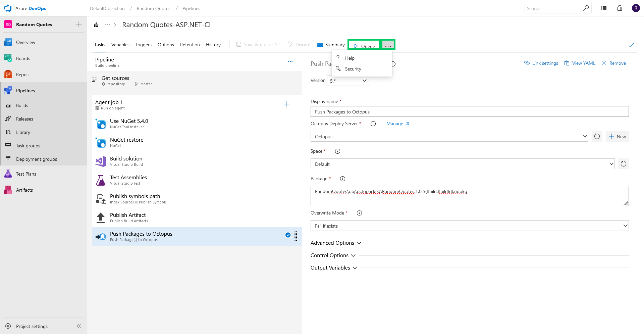644x334 pixels.
Task: Focus the Package text area
Action: [x=470, y=196]
